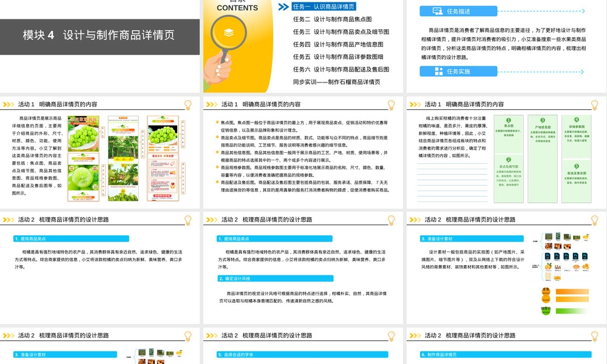This screenshot has width=607, height=364.
Task: Click the green box numbered 4 详情参数图
Action: pyautogui.click(x=577, y=137)
